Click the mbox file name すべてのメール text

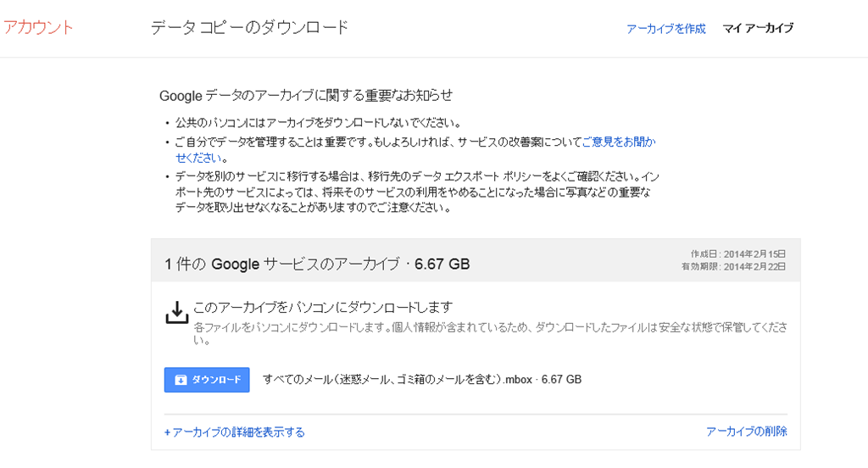coord(422,379)
